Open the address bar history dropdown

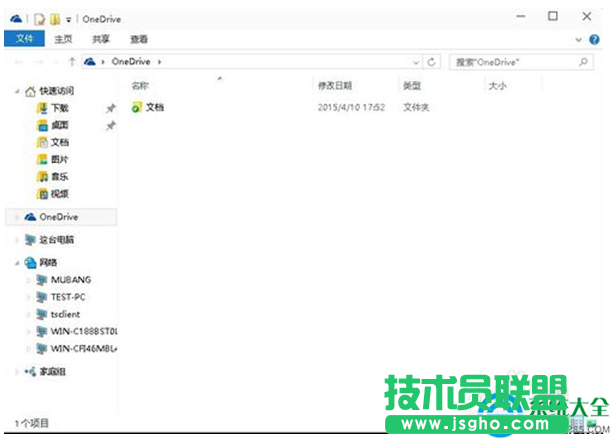tap(416, 62)
